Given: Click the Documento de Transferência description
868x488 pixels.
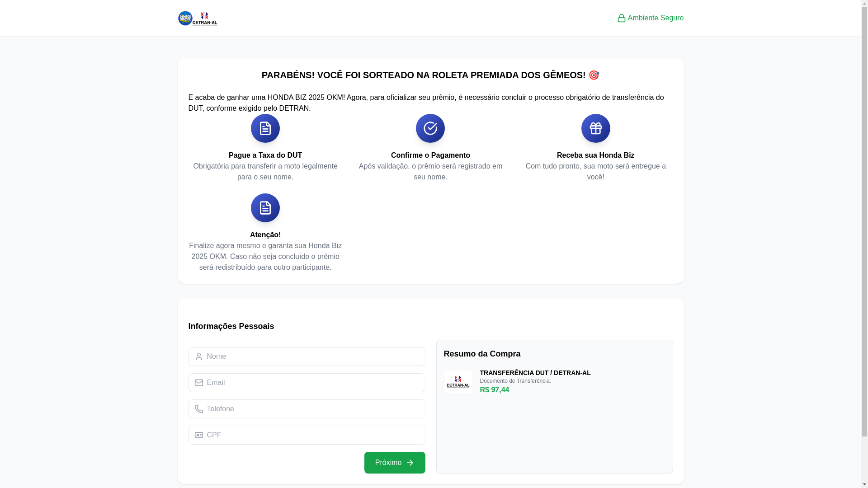Looking at the screenshot, I should (515, 381).
